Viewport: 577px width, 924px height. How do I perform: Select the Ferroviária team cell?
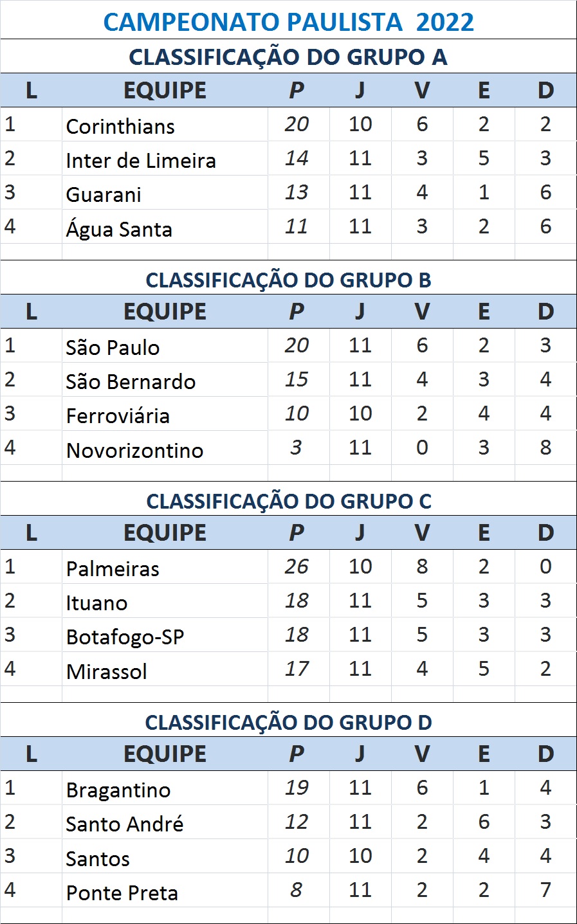coord(118,415)
